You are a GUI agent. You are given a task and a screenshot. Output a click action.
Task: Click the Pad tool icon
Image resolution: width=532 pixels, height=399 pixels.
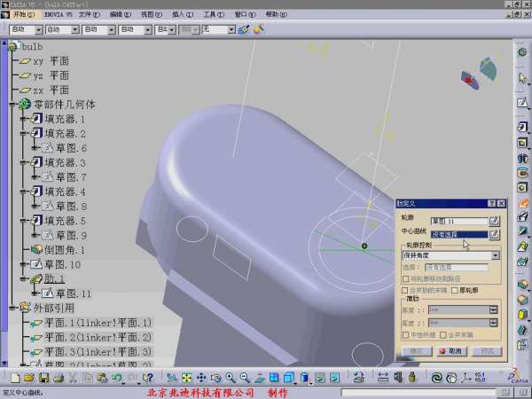(522, 127)
